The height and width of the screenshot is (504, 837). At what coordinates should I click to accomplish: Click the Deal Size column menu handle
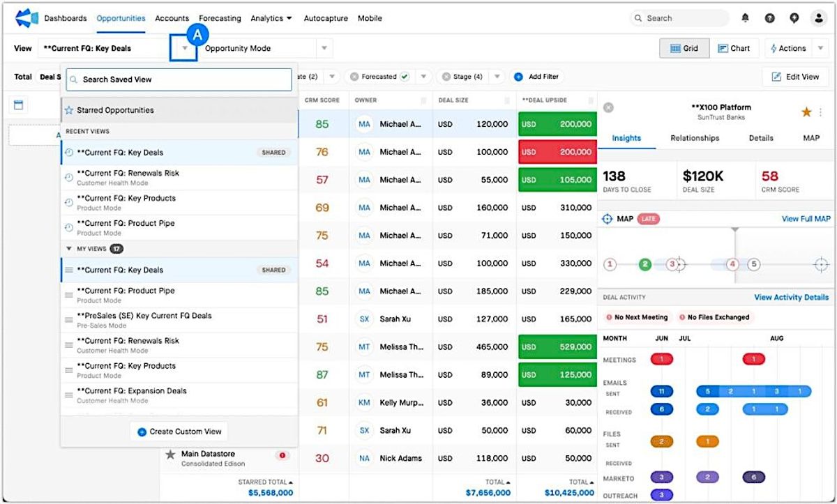tap(507, 100)
